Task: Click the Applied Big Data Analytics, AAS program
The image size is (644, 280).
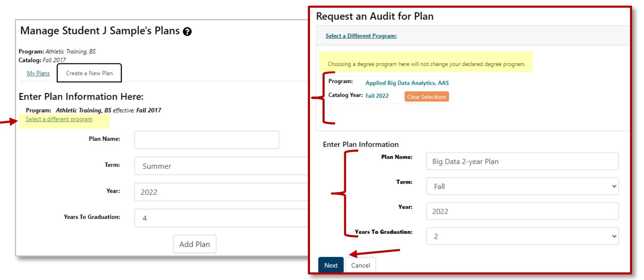Action: [407, 83]
